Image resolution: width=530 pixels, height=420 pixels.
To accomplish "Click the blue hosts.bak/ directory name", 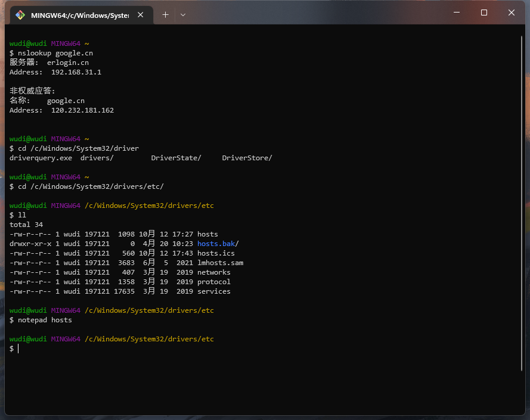I will [x=218, y=244].
